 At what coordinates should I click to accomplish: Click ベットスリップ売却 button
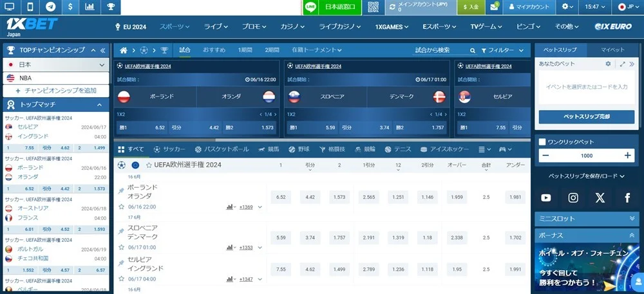[x=587, y=116]
